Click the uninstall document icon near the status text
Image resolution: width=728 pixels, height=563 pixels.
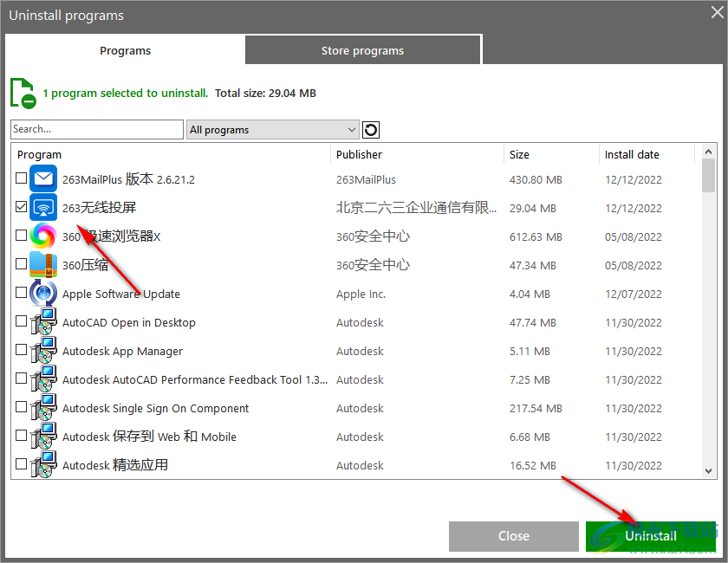[x=23, y=94]
